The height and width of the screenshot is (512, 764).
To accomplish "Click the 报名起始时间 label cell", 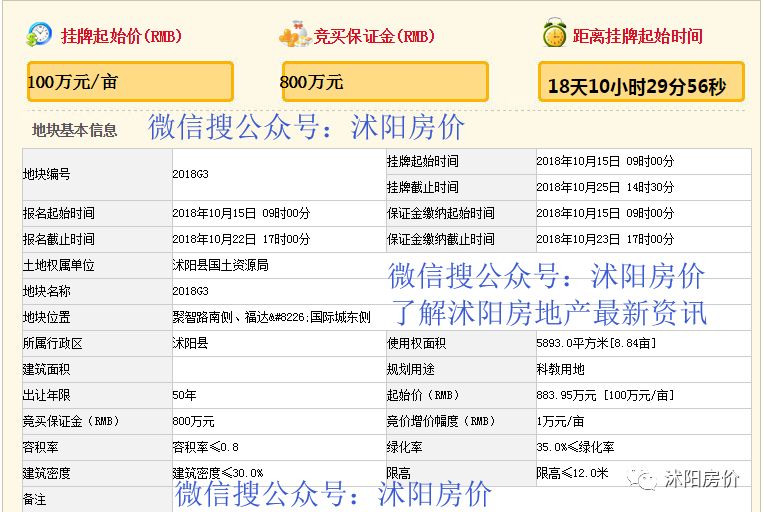I will (97, 213).
